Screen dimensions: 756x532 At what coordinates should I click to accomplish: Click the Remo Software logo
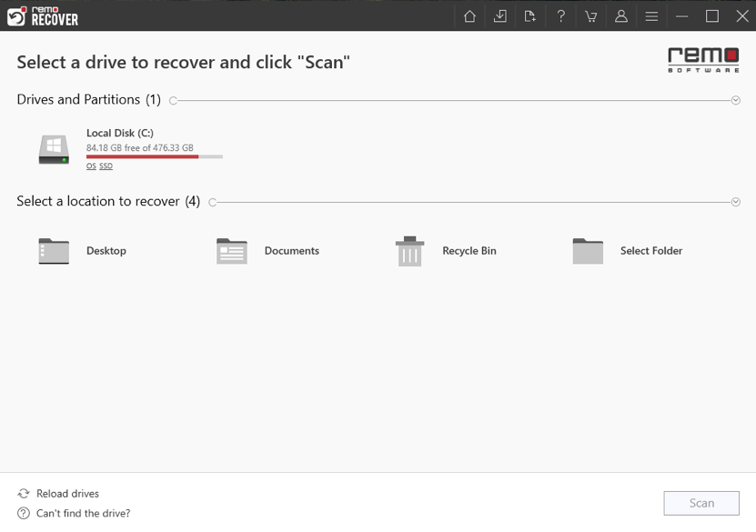click(703, 60)
